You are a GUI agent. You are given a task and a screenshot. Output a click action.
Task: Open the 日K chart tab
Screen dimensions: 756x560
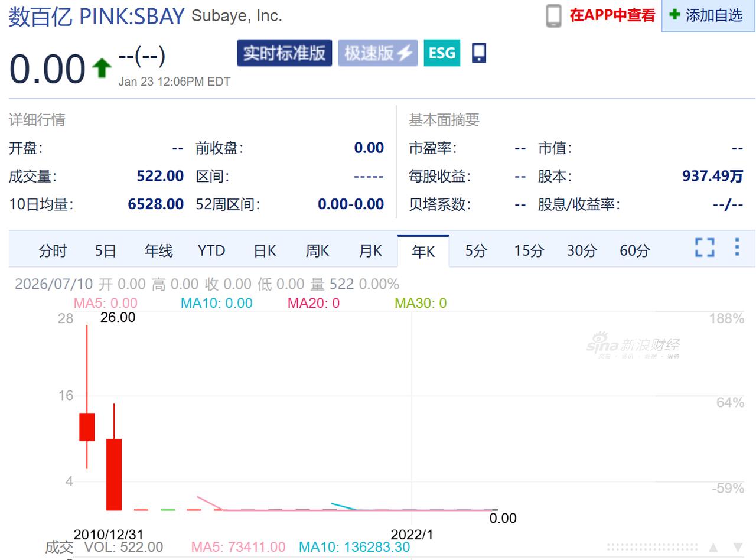tap(265, 250)
